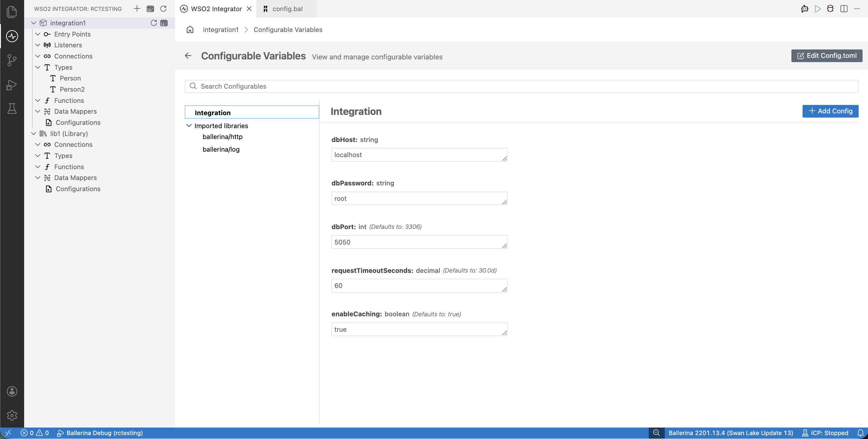Click the Search Configurables field
868x439 pixels.
point(521,86)
